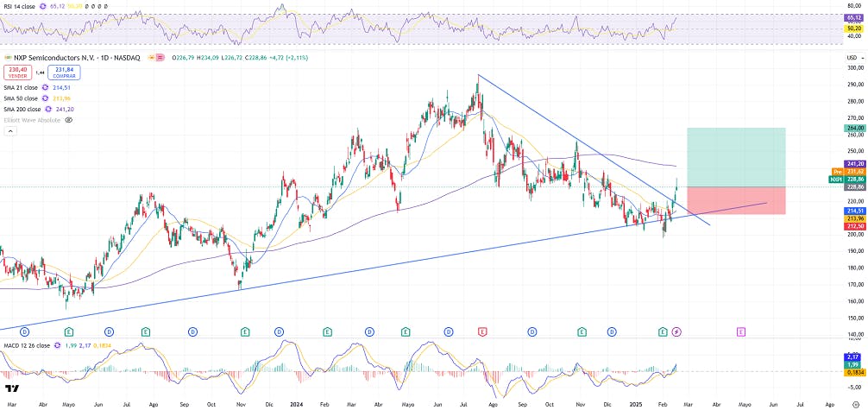Click the purple lightning event marker

[x=677, y=331]
